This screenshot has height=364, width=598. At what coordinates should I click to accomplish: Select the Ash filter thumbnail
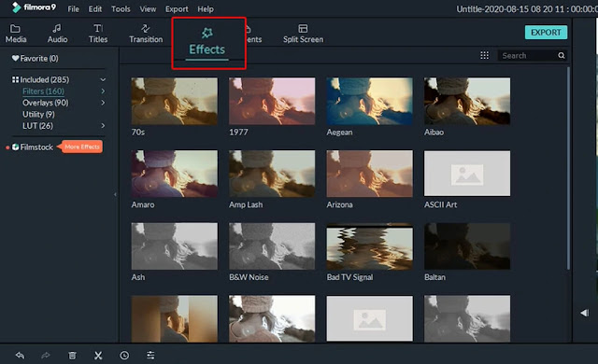(175, 246)
